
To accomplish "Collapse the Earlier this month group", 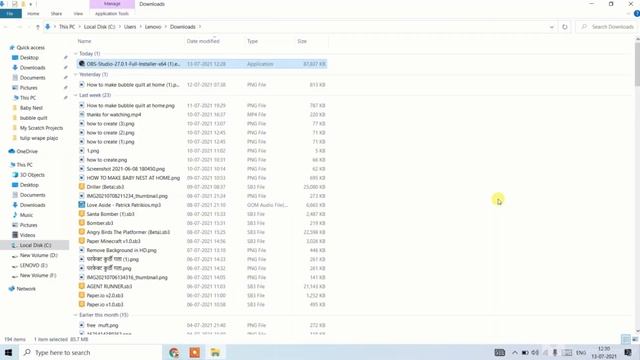I will tap(76, 315).
